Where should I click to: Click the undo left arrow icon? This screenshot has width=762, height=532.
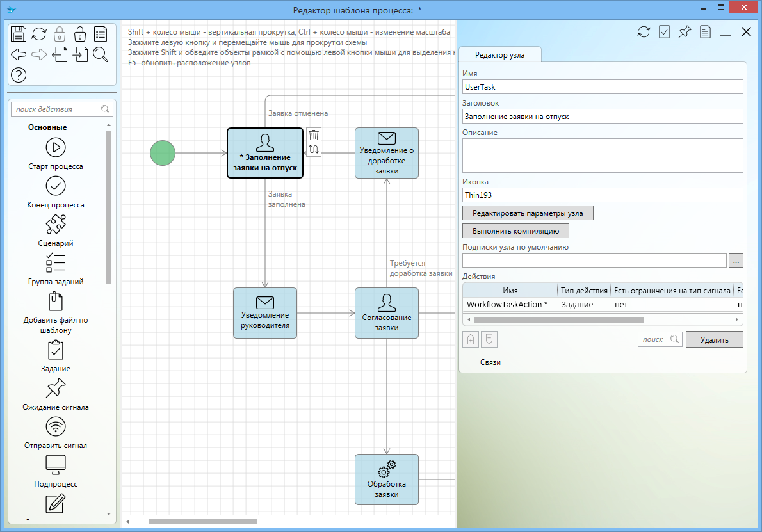tap(19, 54)
